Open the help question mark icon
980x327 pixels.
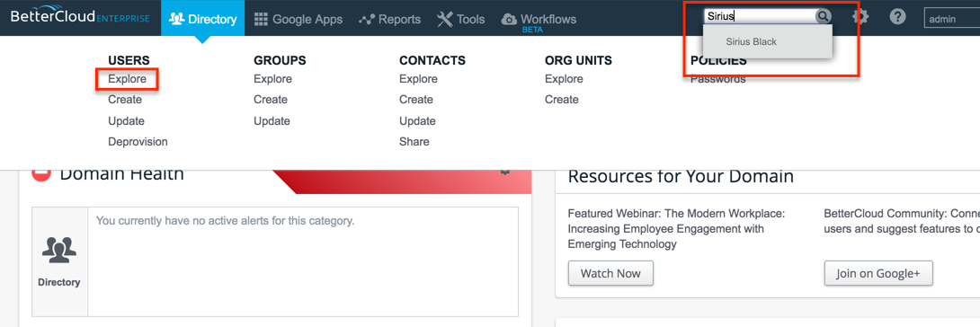coord(897,17)
